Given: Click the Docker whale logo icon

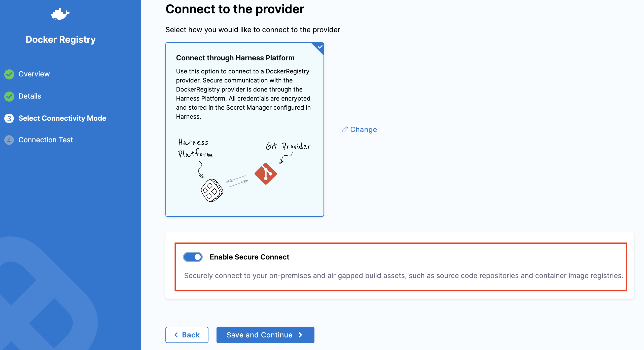Looking at the screenshot, I should pyautogui.click(x=60, y=14).
